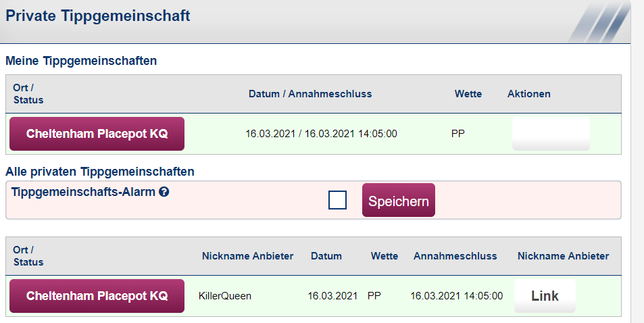Save alarm setting with Speichern button
Viewport: 644px width, 323px height.
click(x=399, y=200)
